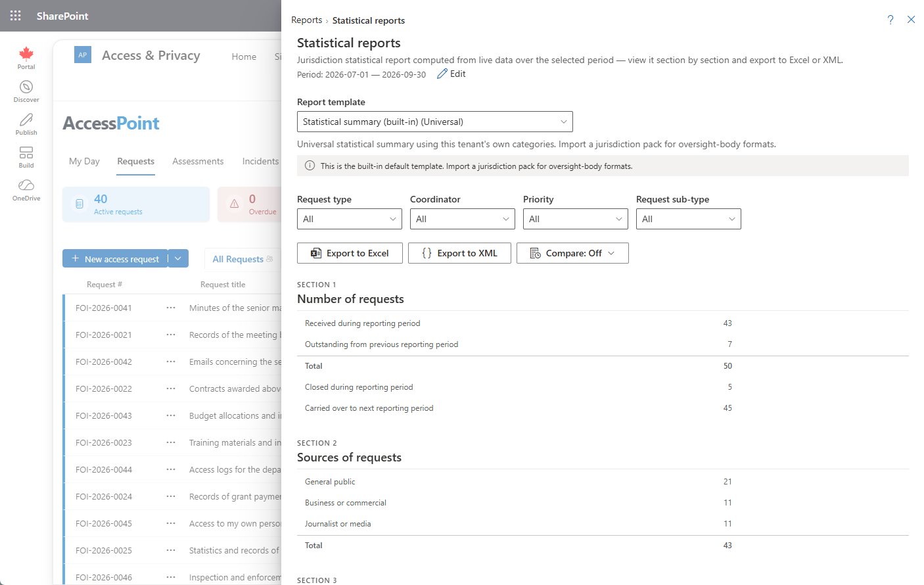Click the help question mark icon
This screenshot has height=585, width=924.
890,20
